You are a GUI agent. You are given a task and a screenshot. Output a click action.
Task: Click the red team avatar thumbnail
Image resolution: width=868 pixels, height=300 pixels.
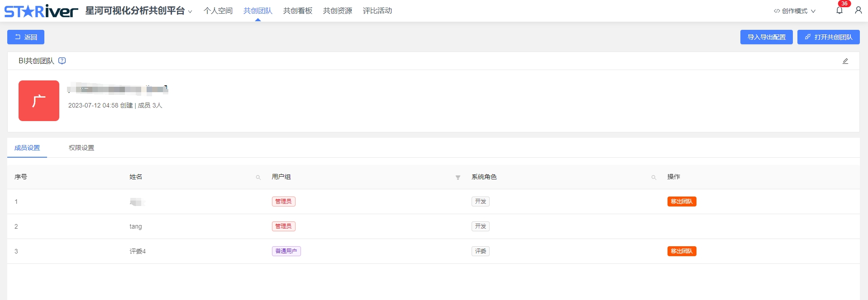point(39,101)
